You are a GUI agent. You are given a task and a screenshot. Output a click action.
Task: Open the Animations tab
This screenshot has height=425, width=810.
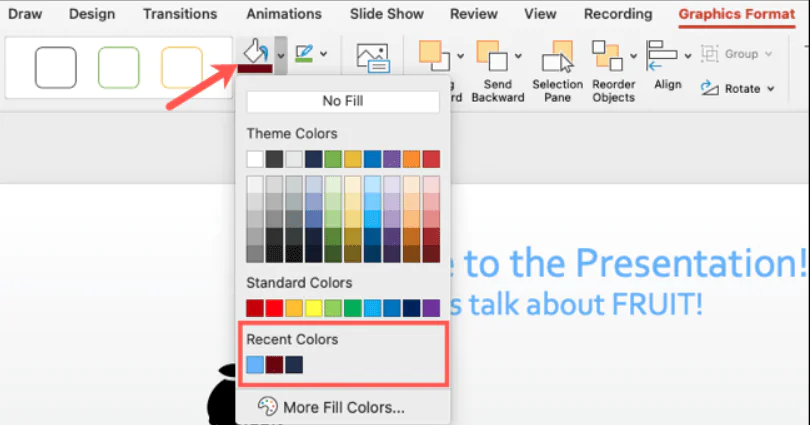pos(284,14)
